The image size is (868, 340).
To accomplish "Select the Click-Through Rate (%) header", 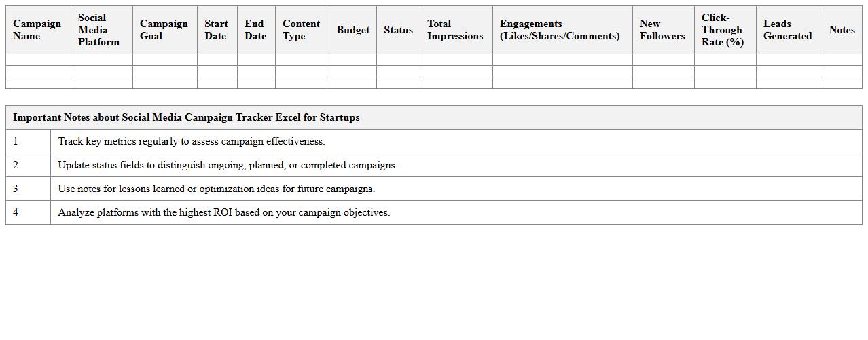I will [723, 30].
